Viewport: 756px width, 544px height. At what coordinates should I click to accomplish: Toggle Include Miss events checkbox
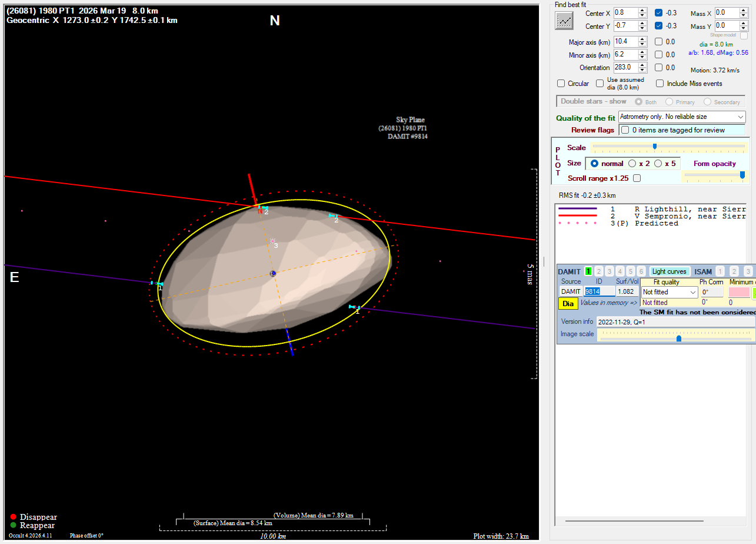[x=660, y=84]
